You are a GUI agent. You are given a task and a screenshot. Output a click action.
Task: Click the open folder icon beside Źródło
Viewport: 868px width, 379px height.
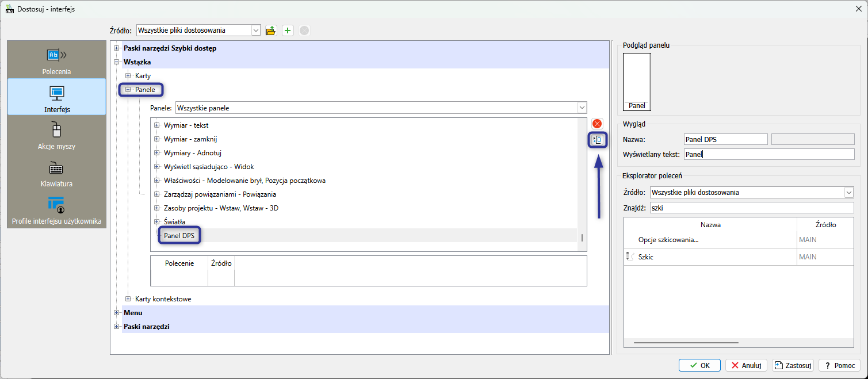(271, 30)
